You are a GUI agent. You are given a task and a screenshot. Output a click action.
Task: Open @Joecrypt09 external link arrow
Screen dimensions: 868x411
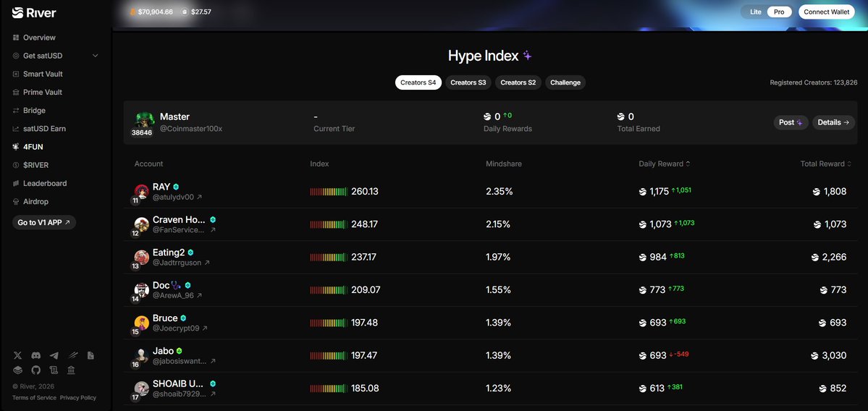point(205,328)
